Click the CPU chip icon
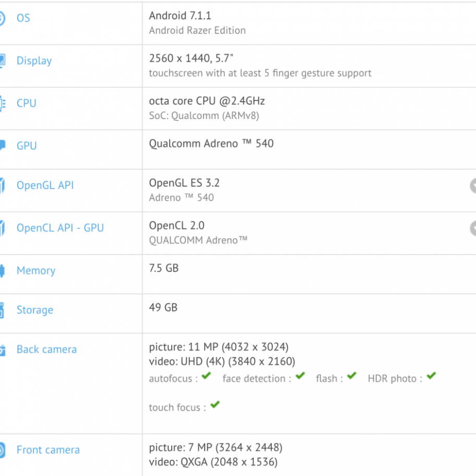 point(2,103)
